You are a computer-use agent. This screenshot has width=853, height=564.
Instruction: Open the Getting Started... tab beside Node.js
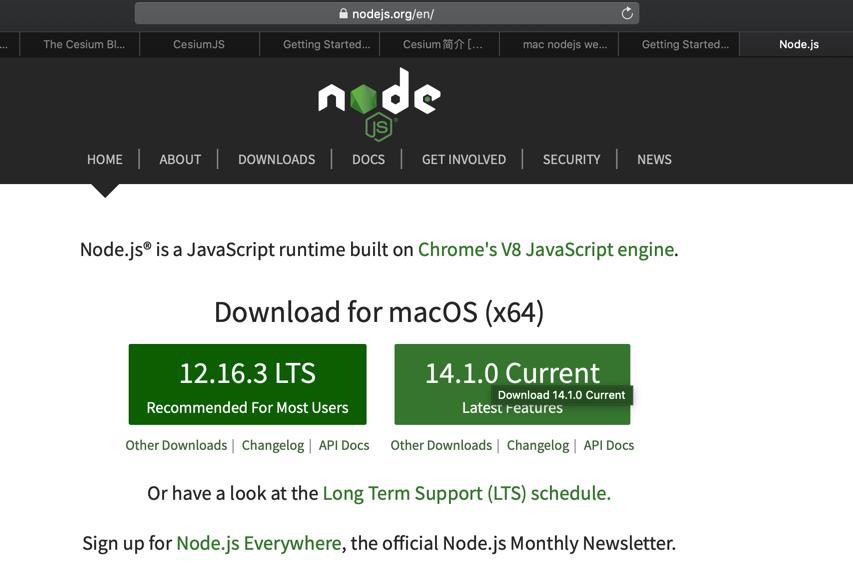tap(679, 45)
